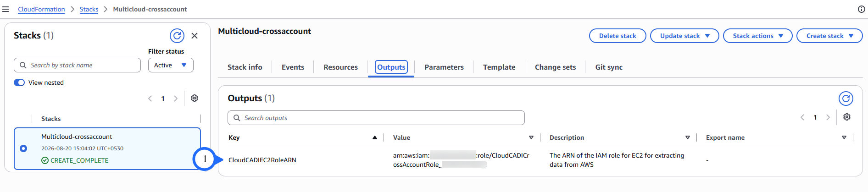The height and width of the screenshot is (192, 868).
Task: Click the IAM role description text
Action: point(617,160)
